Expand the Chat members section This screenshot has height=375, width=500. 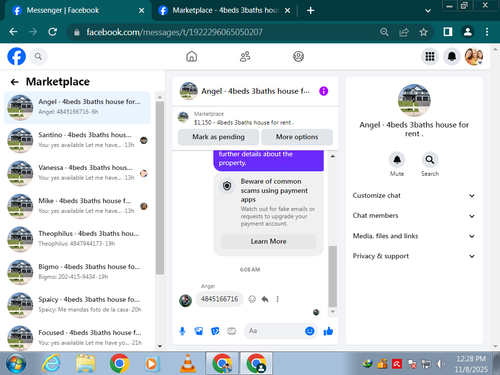coord(413,216)
